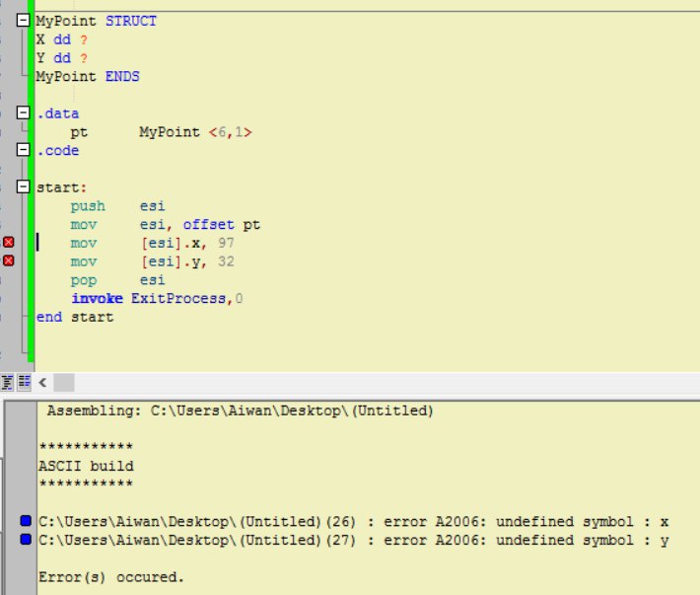The width and height of the screenshot is (700, 595).
Task: Select the error line 'undefined symbol : y'
Action: click(x=354, y=540)
